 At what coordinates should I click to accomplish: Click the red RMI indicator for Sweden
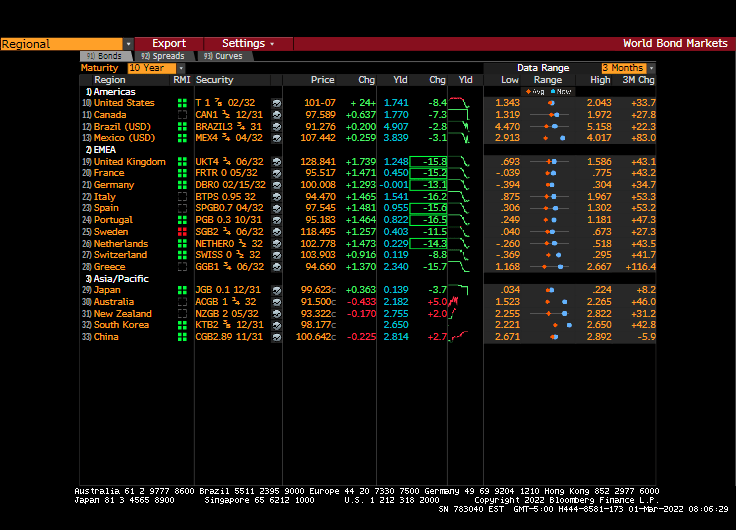(182, 232)
